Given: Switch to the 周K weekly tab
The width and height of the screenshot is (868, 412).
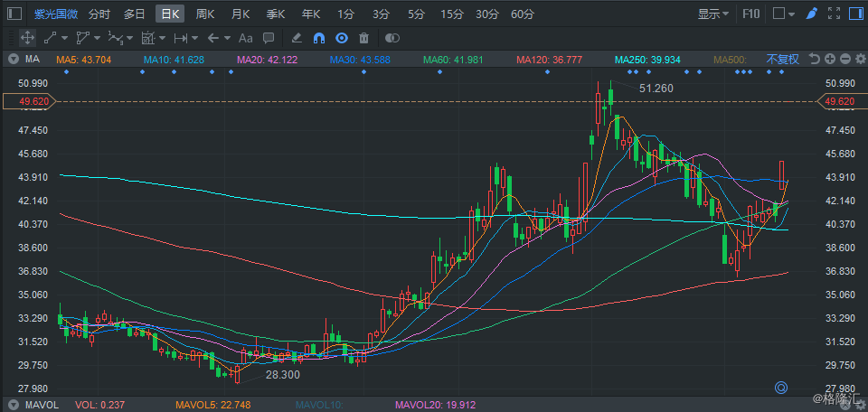Looking at the screenshot, I should (204, 14).
